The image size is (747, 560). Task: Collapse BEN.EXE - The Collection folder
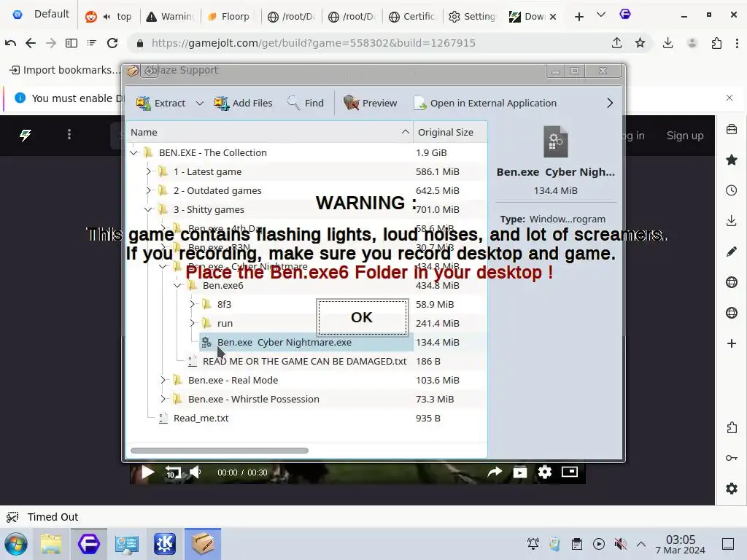[x=134, y=153]
